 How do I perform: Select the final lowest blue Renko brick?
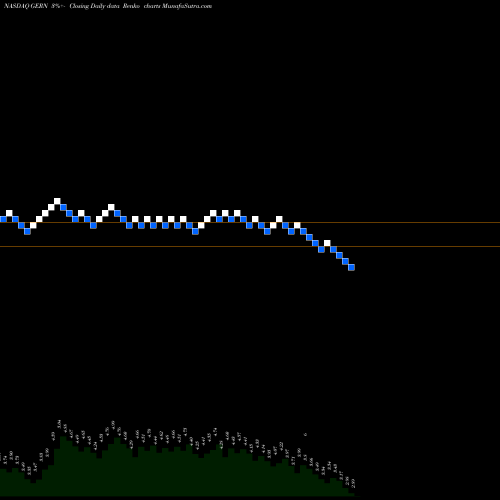point(351,267)
